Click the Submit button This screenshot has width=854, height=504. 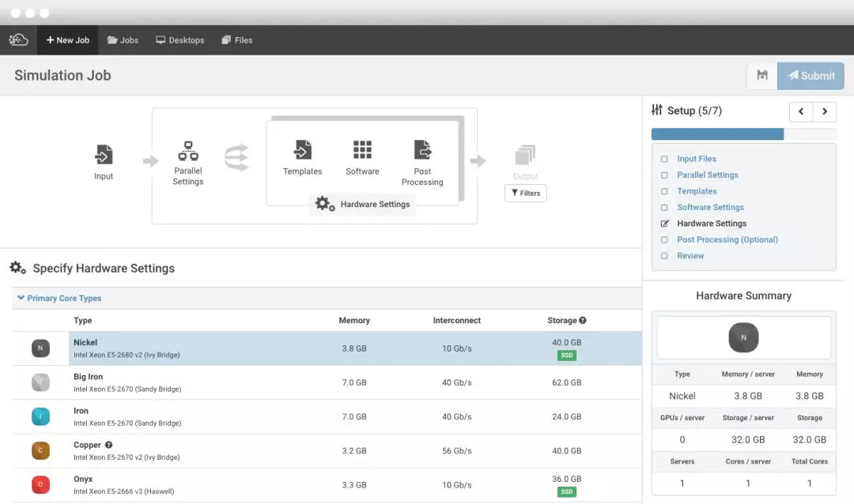(x=811, y=76)
